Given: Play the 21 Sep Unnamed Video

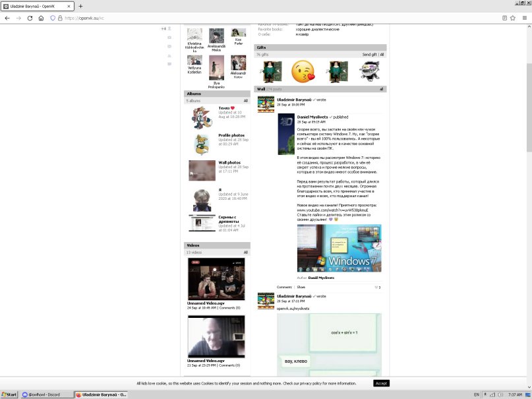Looking at the screenshot, I should [216, 336].
